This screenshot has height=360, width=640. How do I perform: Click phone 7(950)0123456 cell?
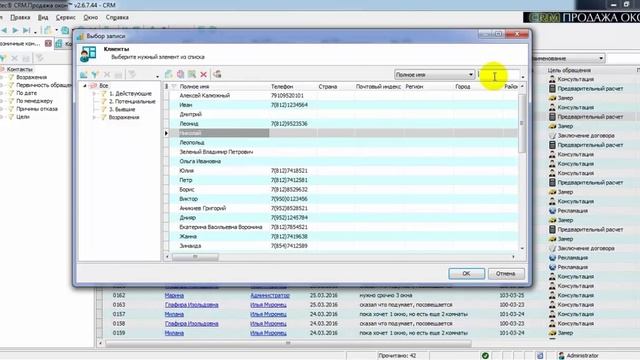click(x=289, y=199)
